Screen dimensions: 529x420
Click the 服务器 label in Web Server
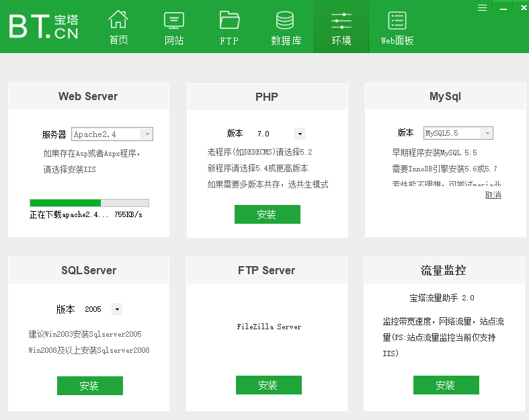point(54,134)
